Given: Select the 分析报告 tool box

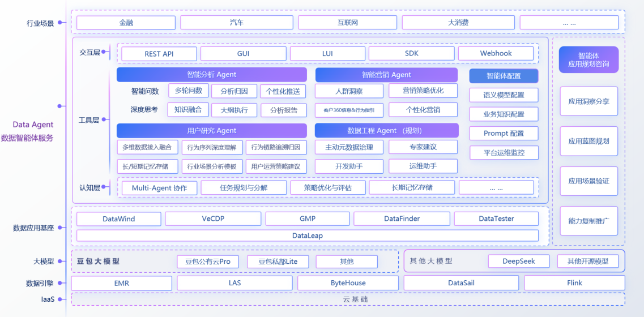Looking at the screenshot, I should pyautogui.click(x=284, y=110).
